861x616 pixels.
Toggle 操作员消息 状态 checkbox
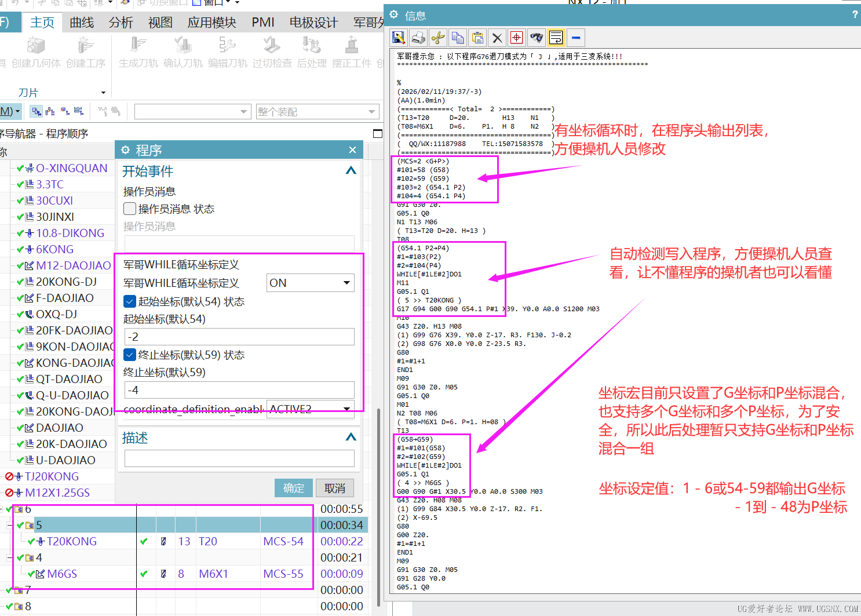pyautogui.click(x=130, y=209)
